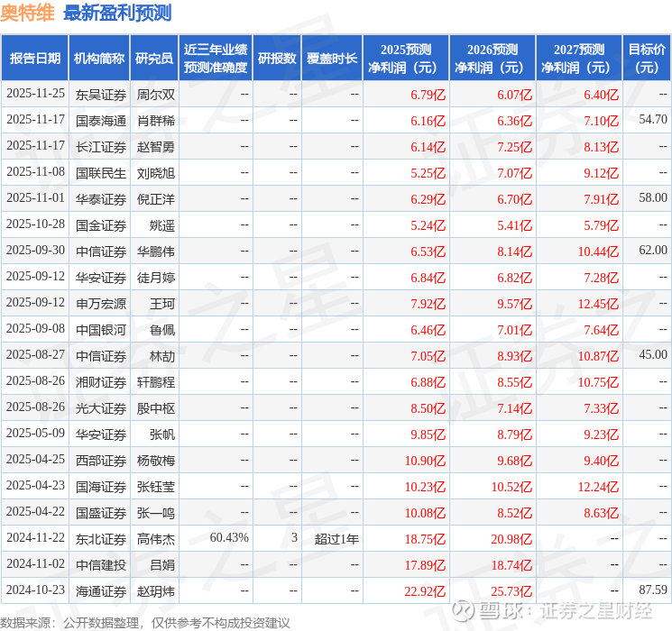Click the 2025-08-27 date cell
The height and width of the screenshot is (631, 672).
(x=35, y=354)
